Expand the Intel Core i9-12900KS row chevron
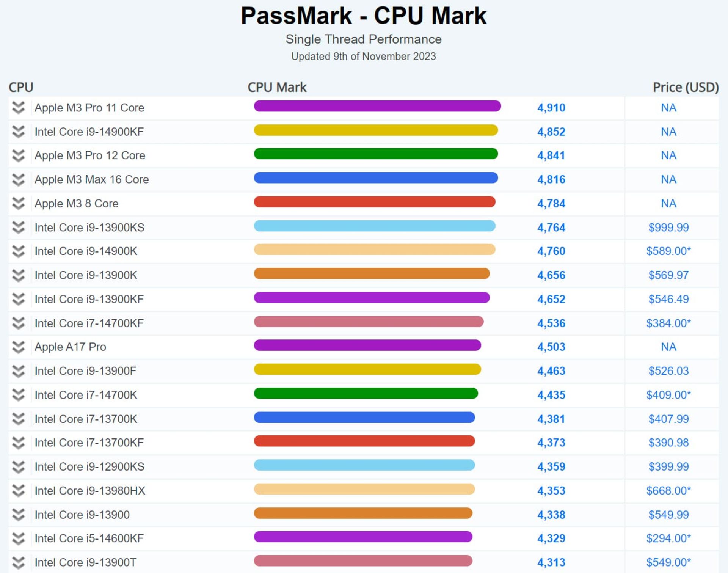The image size is (728, 573). [18, 467]
